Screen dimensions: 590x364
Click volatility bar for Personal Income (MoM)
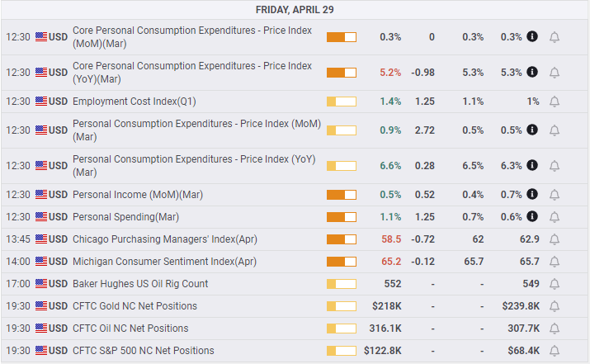[341, 195]
